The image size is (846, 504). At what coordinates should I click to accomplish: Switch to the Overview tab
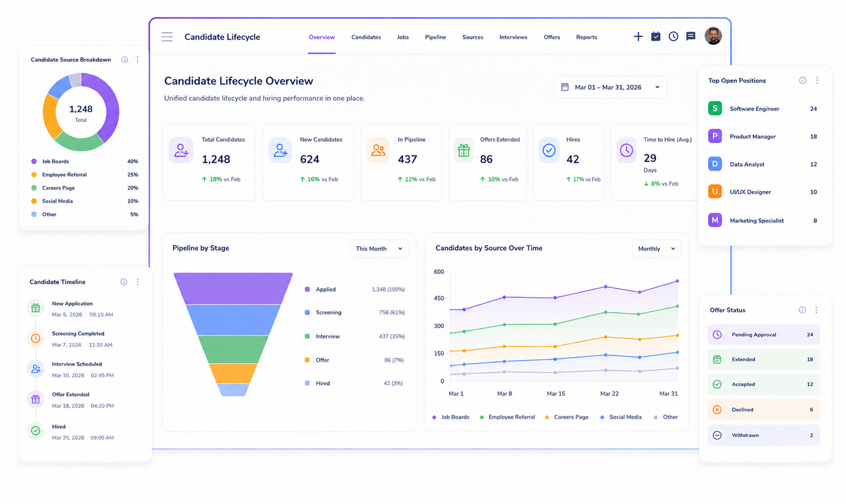coord(322,37)
